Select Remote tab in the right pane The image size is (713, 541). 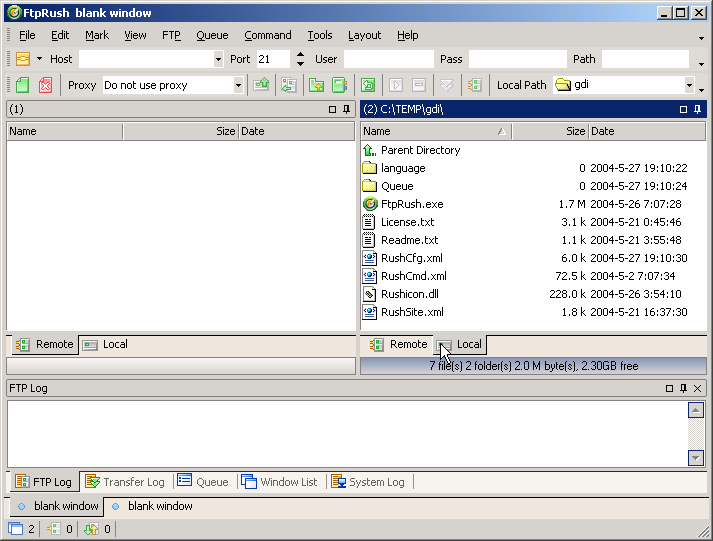coord(398,345)
